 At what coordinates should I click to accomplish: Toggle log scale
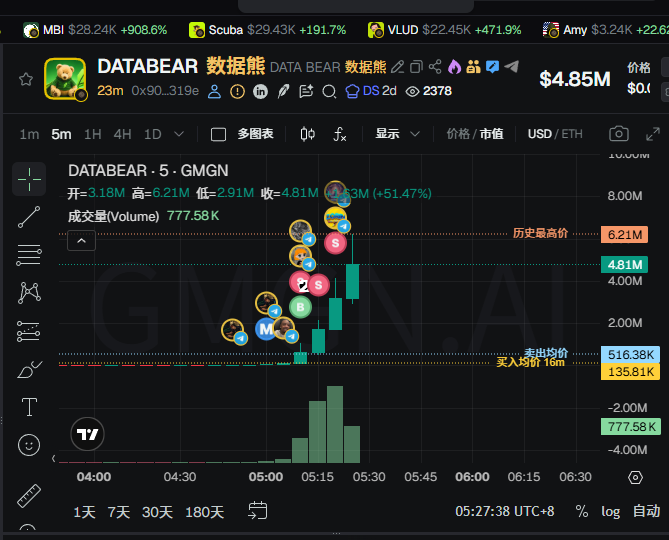(x=611, y=511)
